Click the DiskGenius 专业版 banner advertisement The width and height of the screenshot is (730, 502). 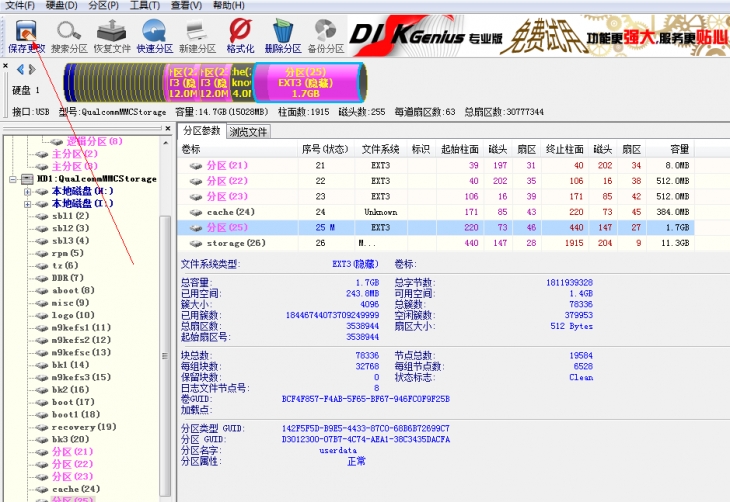539,36
